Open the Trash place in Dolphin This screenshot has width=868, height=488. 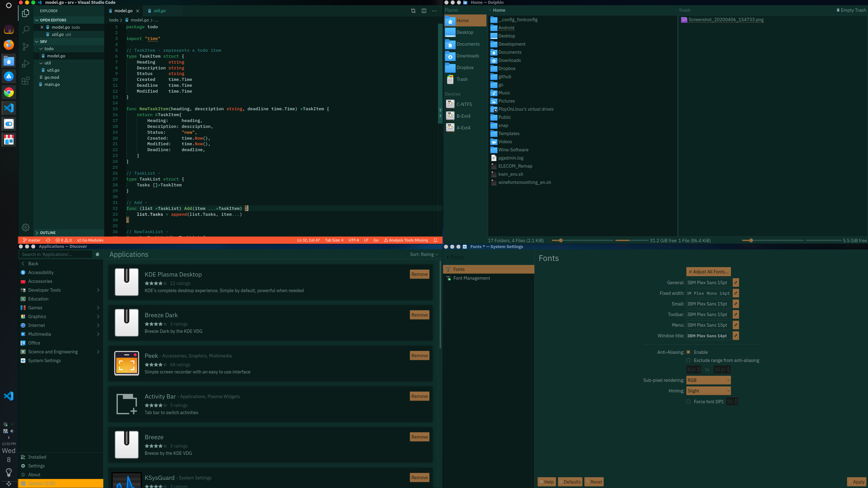coord(465,79)
